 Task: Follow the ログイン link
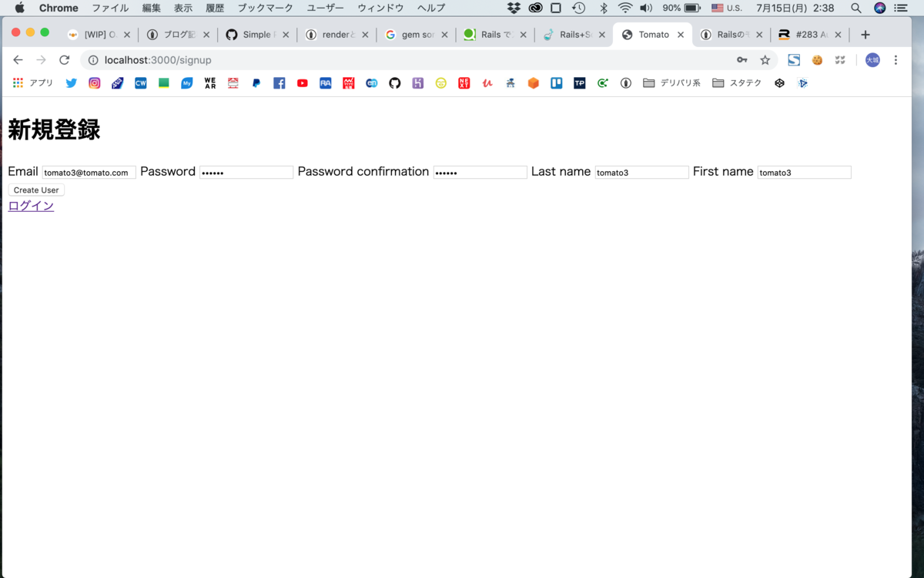(31, 206)
